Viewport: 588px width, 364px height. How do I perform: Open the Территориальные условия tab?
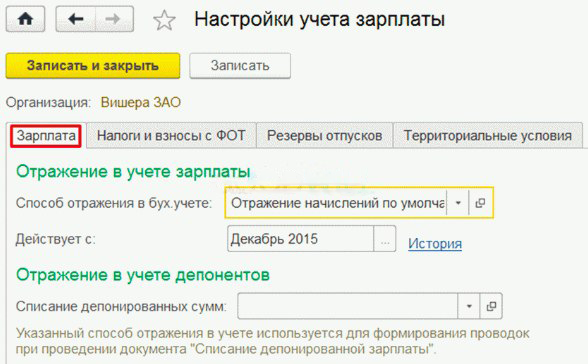click(488, 136)
